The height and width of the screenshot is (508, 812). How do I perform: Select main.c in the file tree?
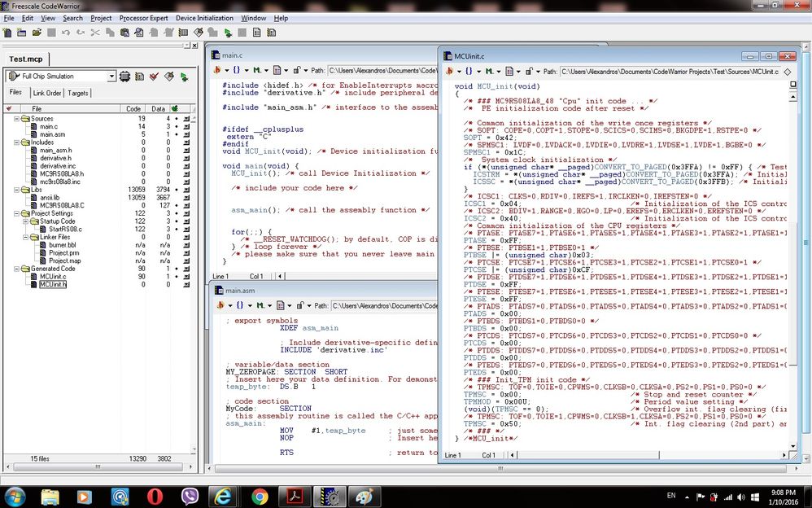(x=49, y=126)
